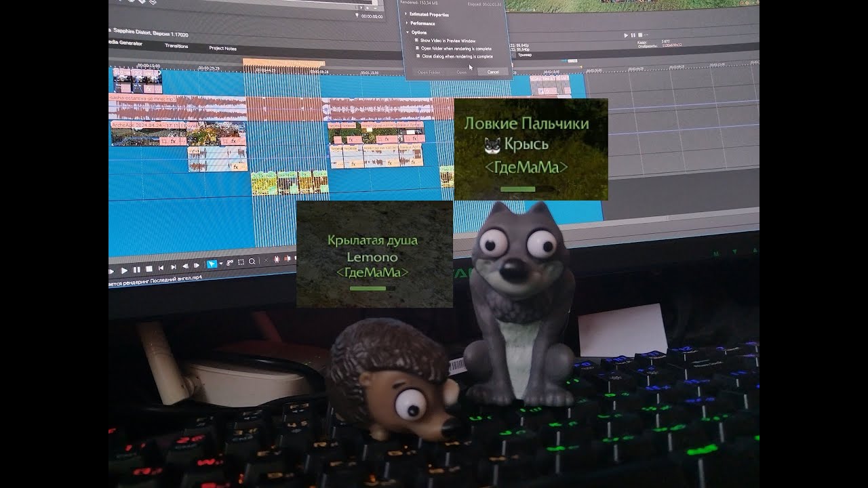Expand Performance section in the render dialog
The height and width of the screenshot is (488, 868).
pos(407,23)
